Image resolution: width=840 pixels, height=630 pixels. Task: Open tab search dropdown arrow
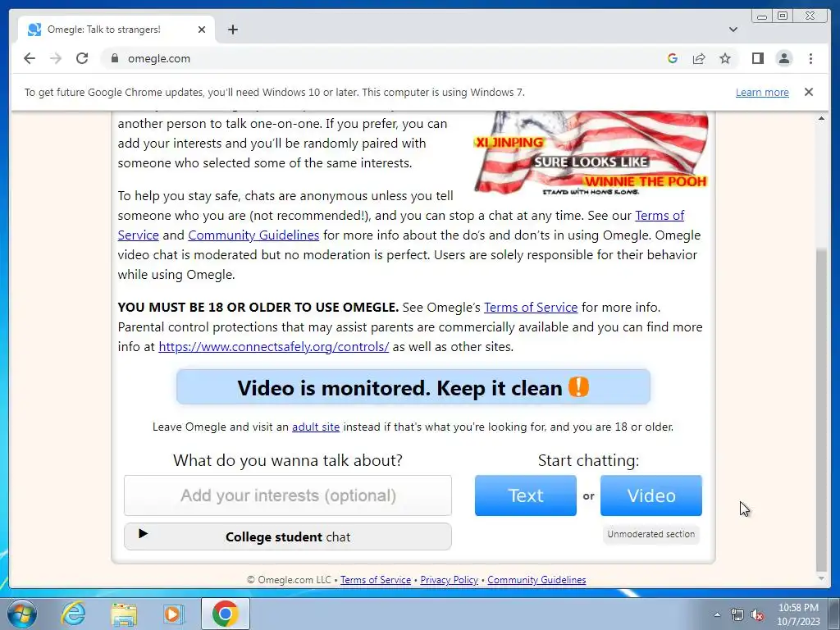733,30
